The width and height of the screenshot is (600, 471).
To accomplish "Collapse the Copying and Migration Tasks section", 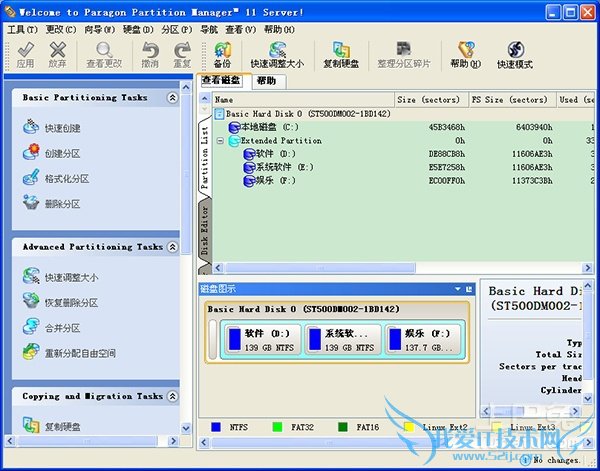I will 172,397.
